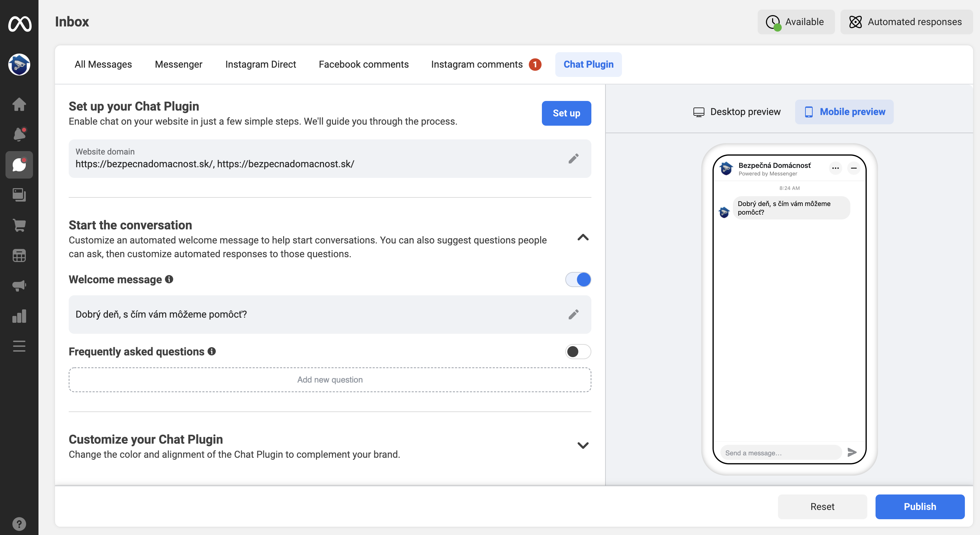
Task: Click the Powered by Messenger text
Action: (x=768, y=174)
